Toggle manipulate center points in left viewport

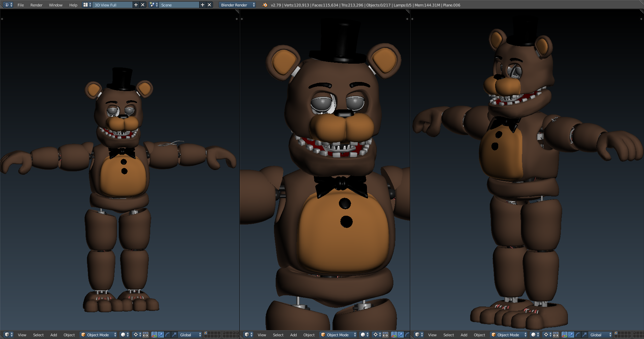[145, 335]
